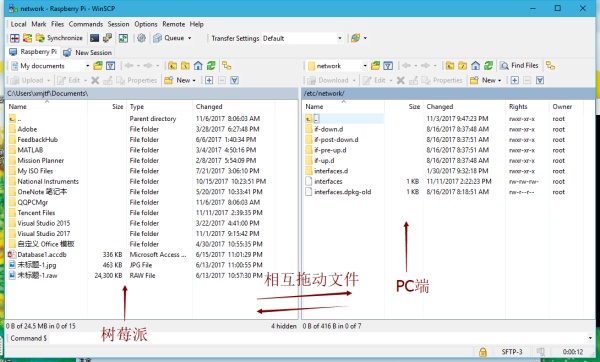The width and height of the screenshot is (600, 362).
Task: Go to root directory icon in local panel
Action: click(185, 66)
